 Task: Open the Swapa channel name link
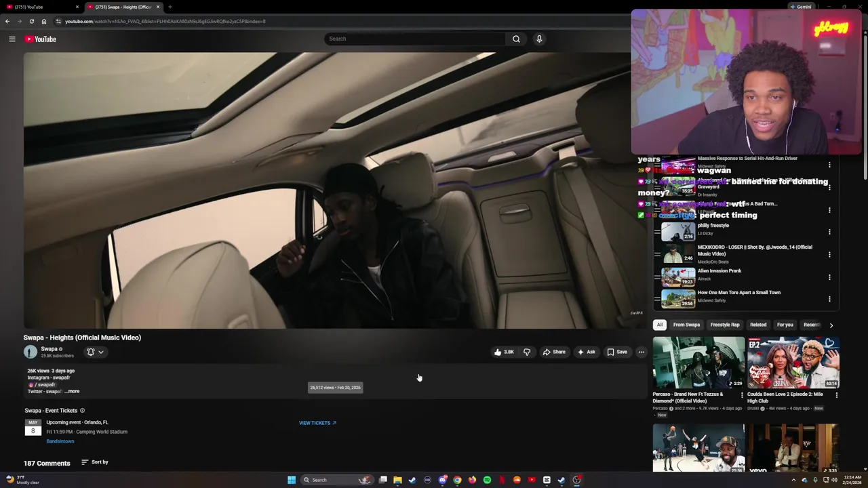[49, 349]
